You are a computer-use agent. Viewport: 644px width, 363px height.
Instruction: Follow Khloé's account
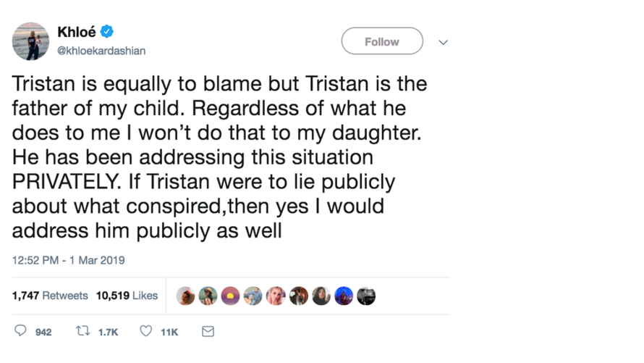point(381,41)
